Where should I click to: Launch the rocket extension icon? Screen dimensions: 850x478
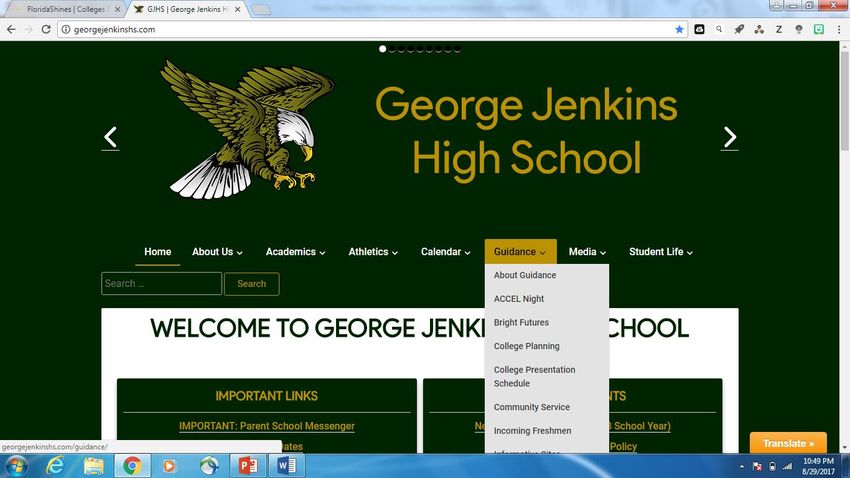(x=739, y=29)
